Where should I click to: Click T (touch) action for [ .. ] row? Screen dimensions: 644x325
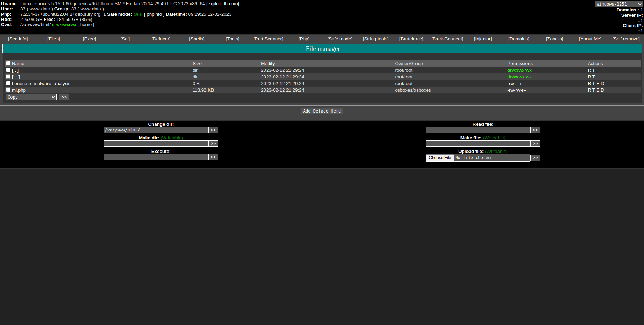click(x=594, y=77)
